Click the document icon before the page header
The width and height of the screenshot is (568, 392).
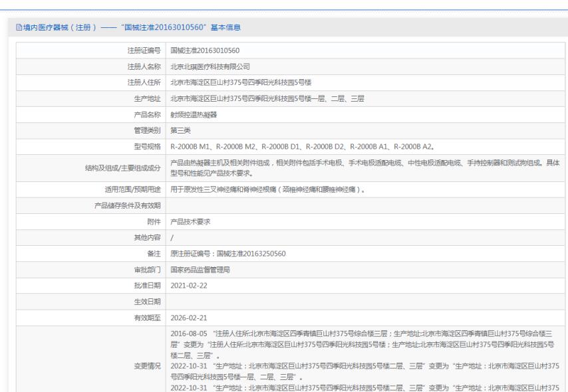pyautogui.click(x=19, y=27)
